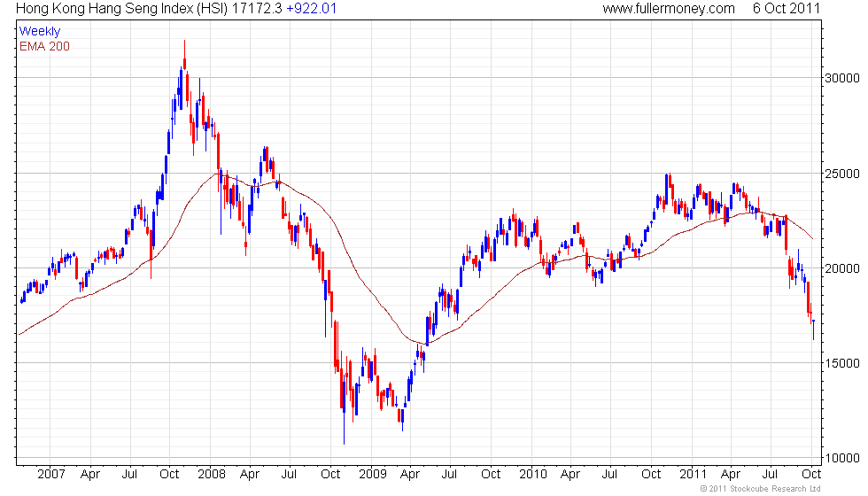Click the 10000 price axis label
Screen dimensions: 868x496
point(842,459)
